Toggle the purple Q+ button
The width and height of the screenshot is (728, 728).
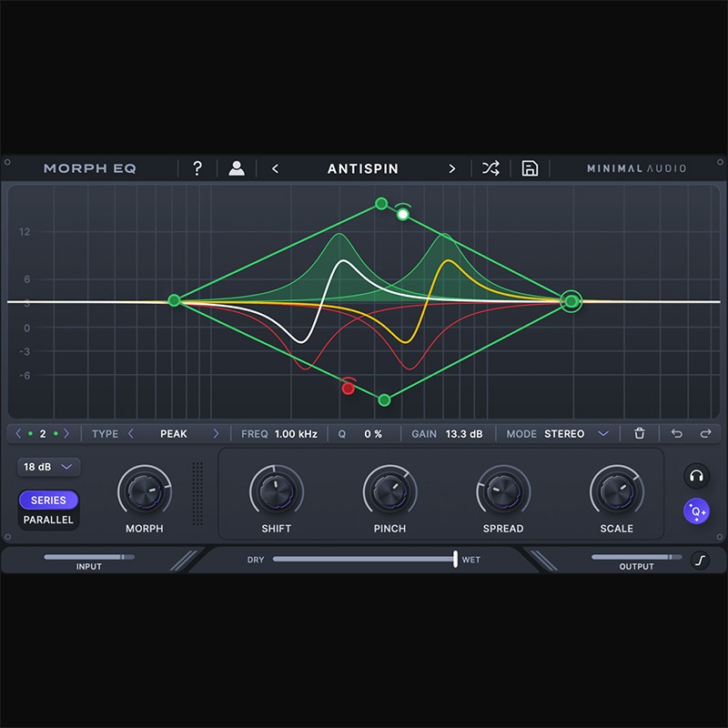pyautogui.click(x=696, y=511)
